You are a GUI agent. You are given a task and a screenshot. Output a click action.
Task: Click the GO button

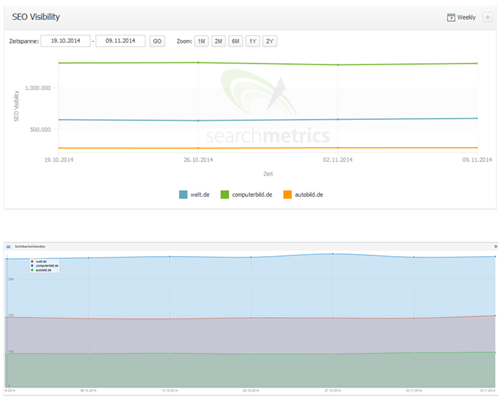(x=157, y=41)
